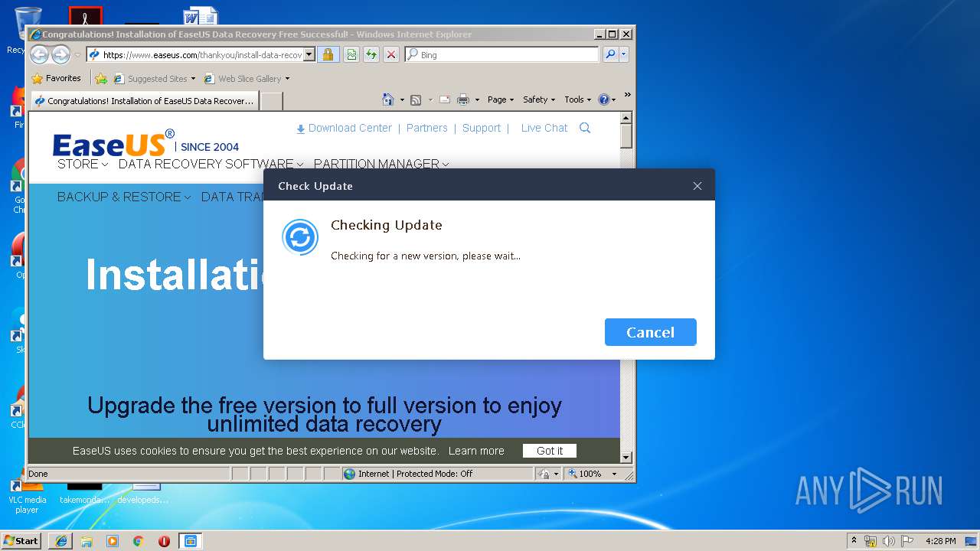Screen dimensions: 980x551
Task: Open the Partners link
Action: tap(426, 128)
